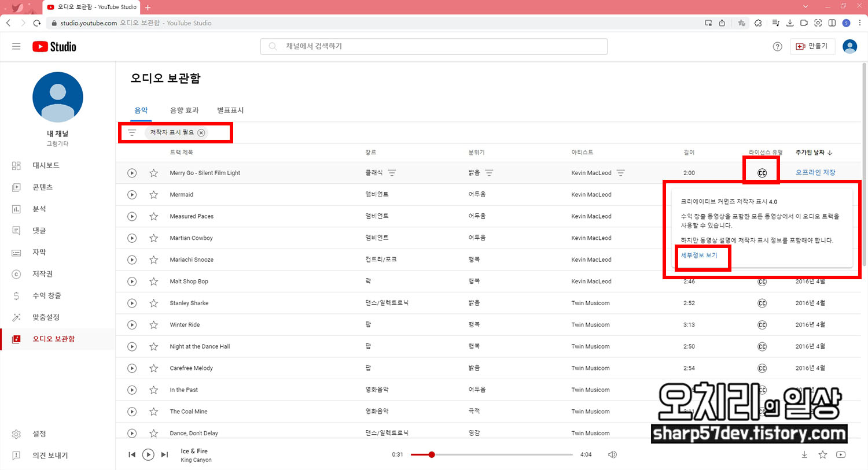Focus the 채널에서 검색하기 search field
This screenshot has width=868, height=470.
point(434,46)
